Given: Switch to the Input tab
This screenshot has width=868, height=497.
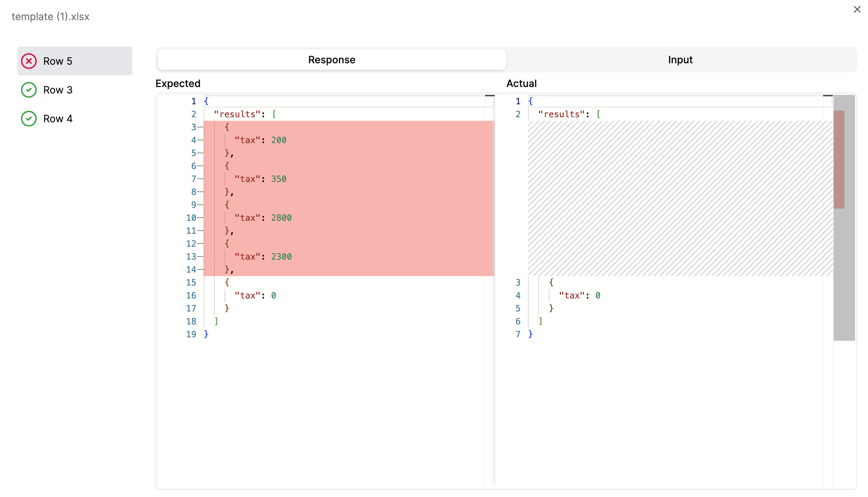Looking at the screenshot, I should click(680, 60).
